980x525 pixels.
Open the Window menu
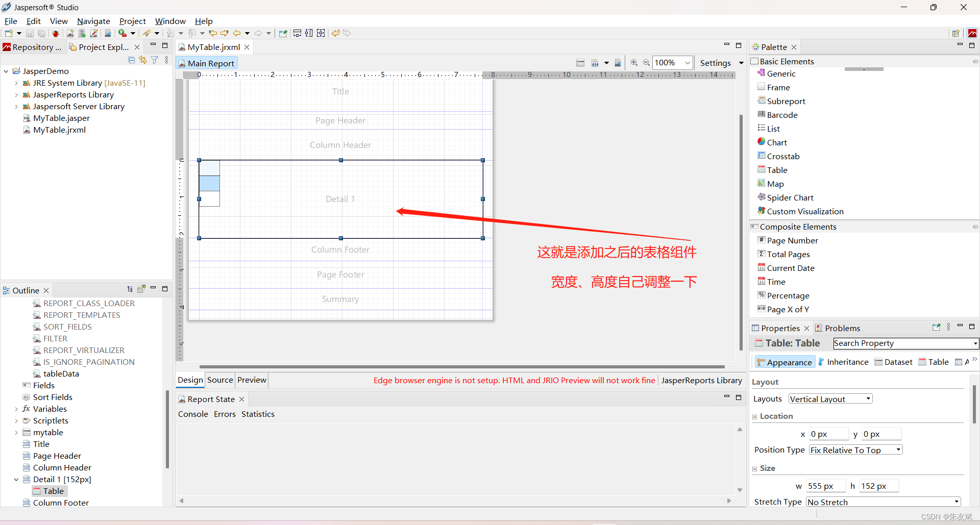(x=170, y=21)
